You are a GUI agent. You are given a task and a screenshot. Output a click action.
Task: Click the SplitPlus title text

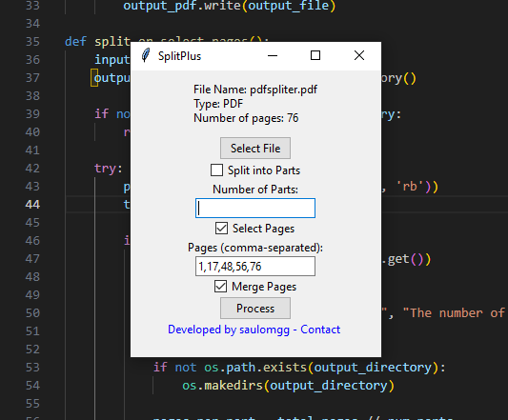[x=179, y=56]
